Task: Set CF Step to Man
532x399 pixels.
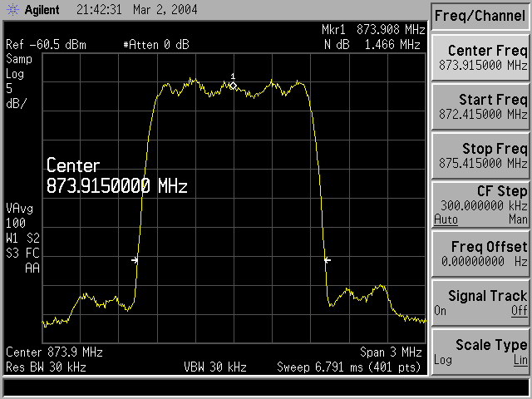Action: coord(518,219)
